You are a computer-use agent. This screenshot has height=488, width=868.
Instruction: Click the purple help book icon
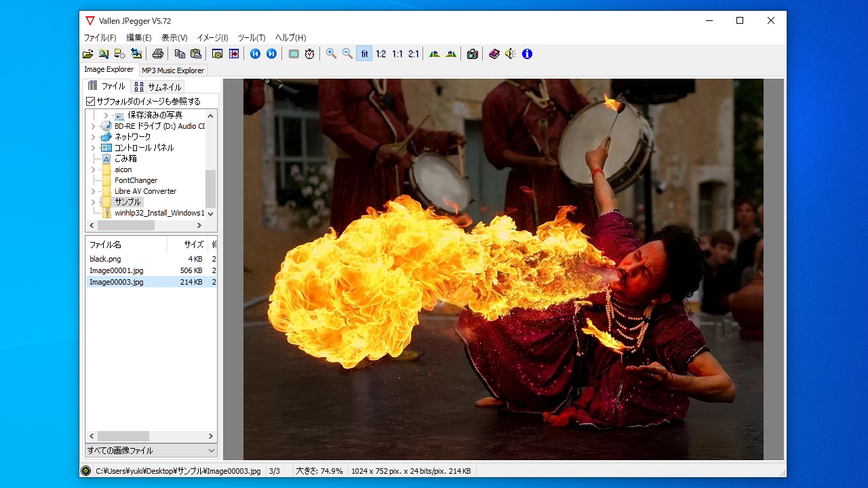tap(494, 54)
